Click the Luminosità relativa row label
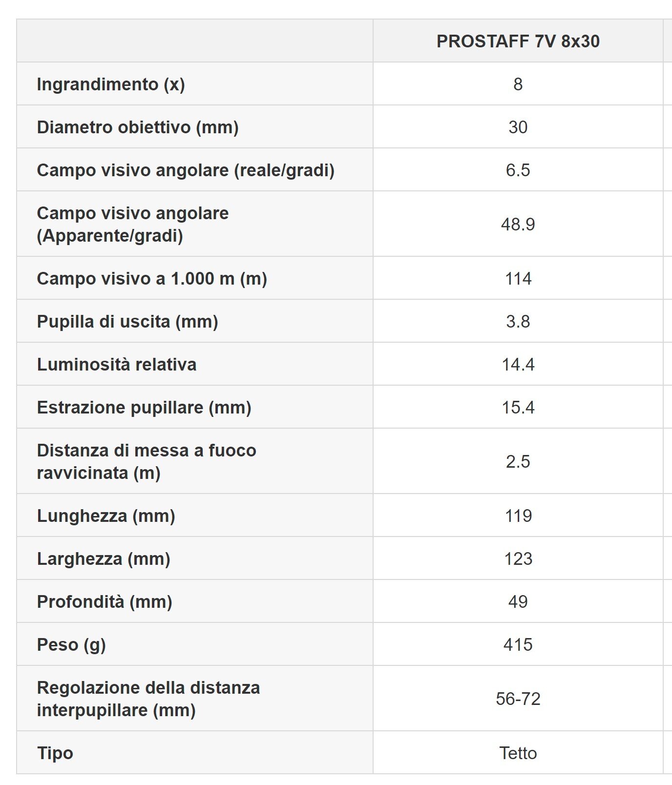 pyautogui.click(x=117, y=365)
